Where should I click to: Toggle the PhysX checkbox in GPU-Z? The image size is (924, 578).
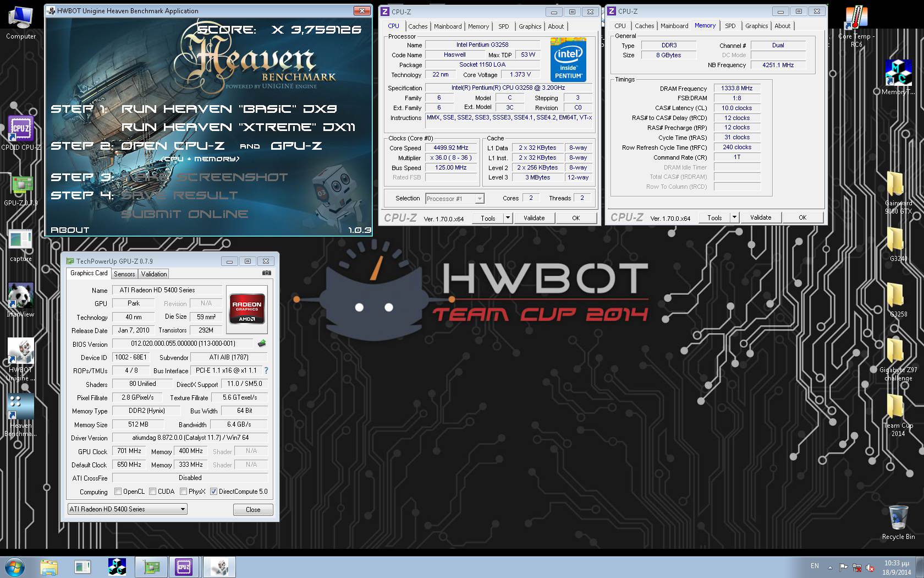[x=183, y=492]
